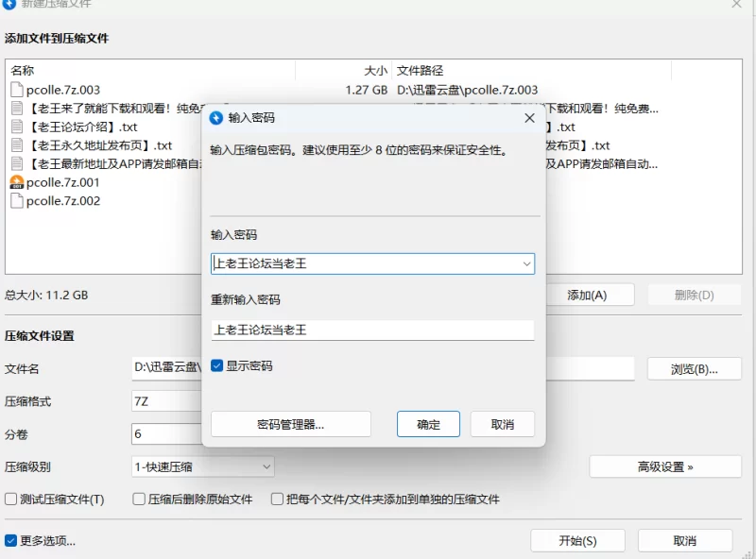Click the pcolle.7z.002 file icon

click(17, 200)
